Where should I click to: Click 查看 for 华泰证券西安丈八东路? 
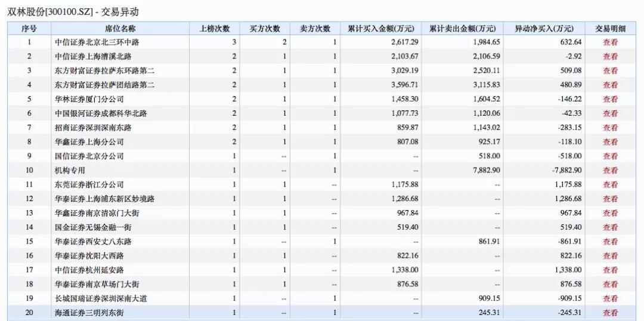[x=610, y=242]
